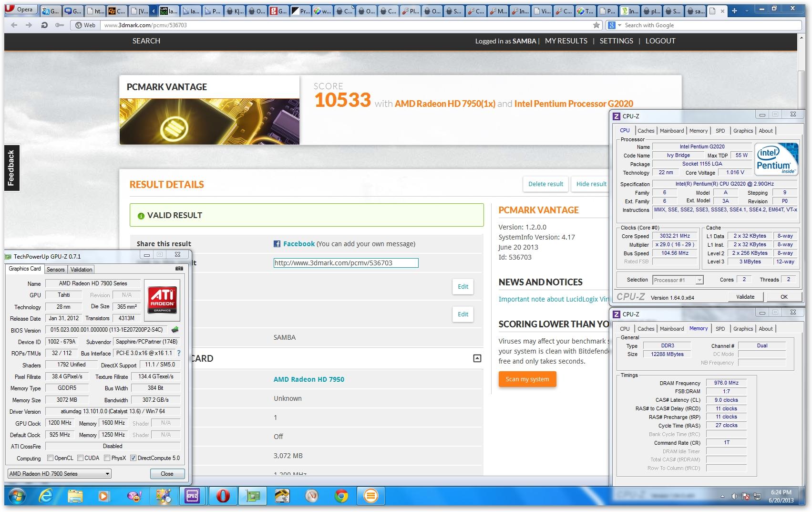The image size is (812, 512).
Task: Open the Mainboard tab in top CPU-Z window
Action: pyautogui.click(x=672, y=131)
